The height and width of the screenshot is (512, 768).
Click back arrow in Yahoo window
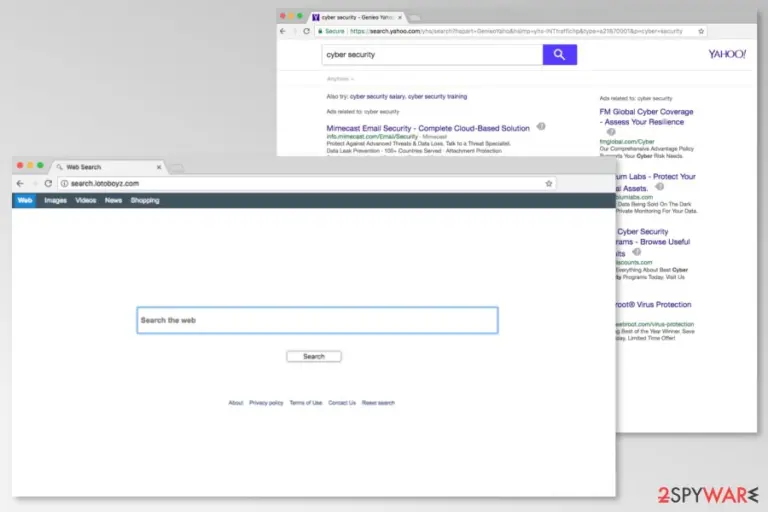tap(283, 31)
